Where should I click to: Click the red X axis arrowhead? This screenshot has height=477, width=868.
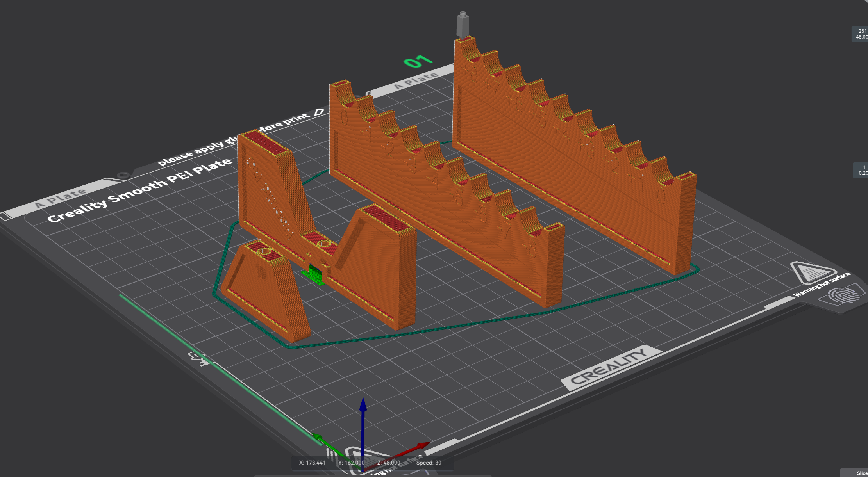tap(423, 445)
